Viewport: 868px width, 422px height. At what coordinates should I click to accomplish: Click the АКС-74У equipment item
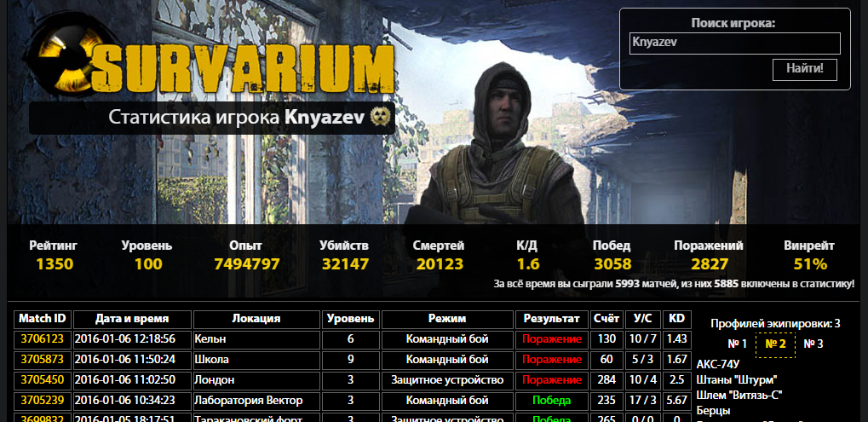coord(718,364)
